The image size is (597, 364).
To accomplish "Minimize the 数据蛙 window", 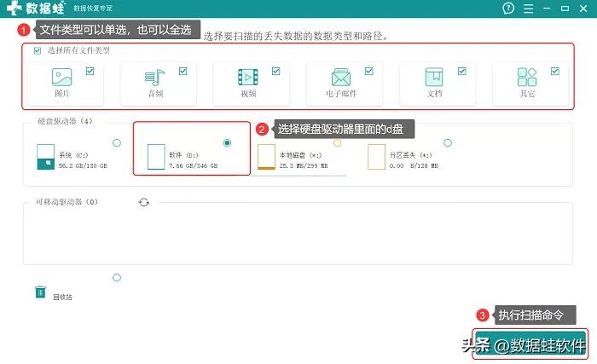I will (x=547, y=9).
